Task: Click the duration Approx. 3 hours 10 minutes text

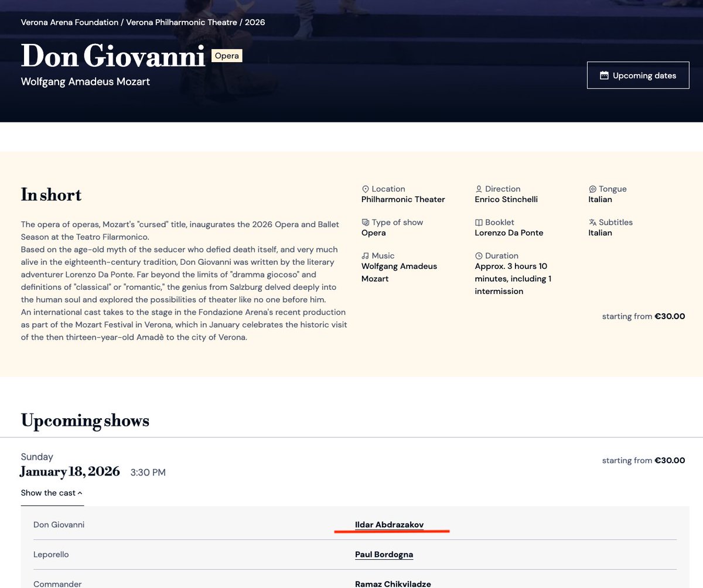Action: click(x=513, y=279)
